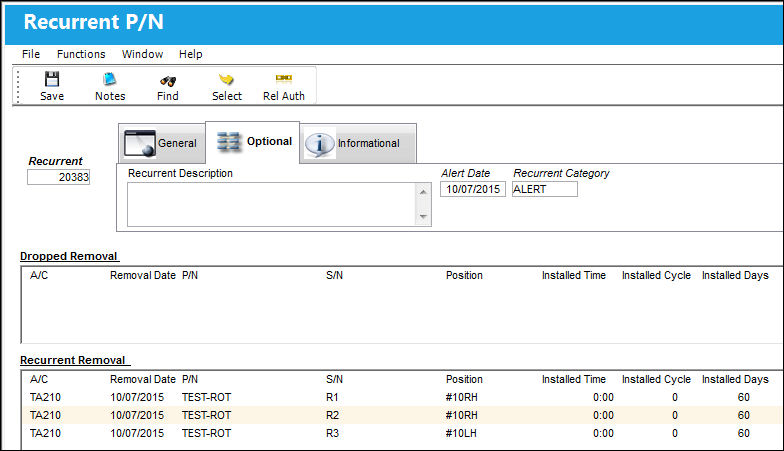This screenshot has width=784, height=451.
Task: Click the description box scroll up arrow
Action: [x=423, y=192]
